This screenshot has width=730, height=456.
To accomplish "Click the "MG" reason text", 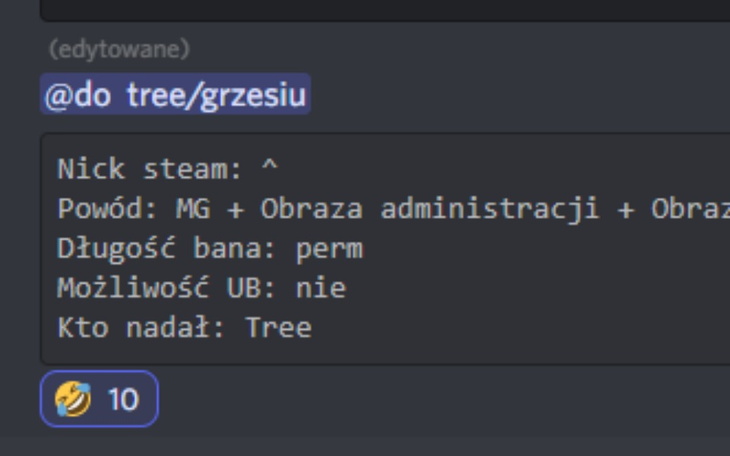I will [x=192, y=209].
